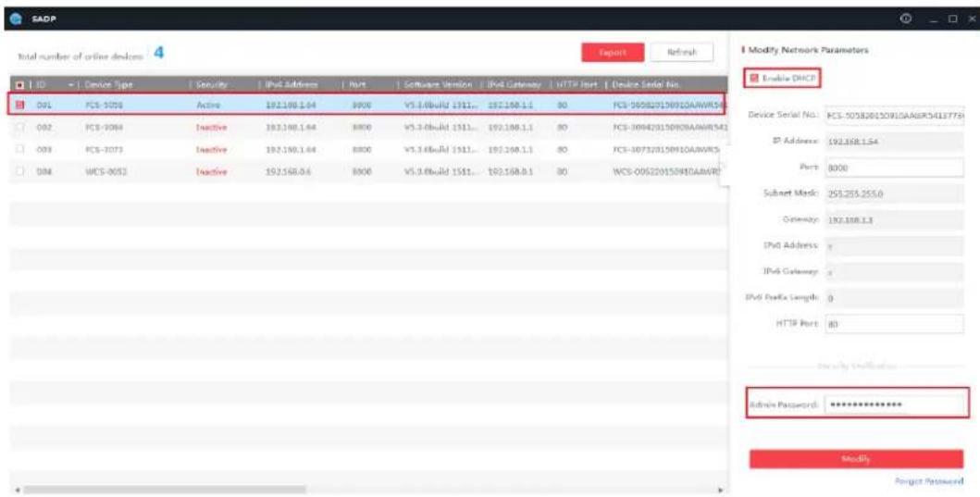
Task: Select the Inactive status in row 004
Action: 211,171
